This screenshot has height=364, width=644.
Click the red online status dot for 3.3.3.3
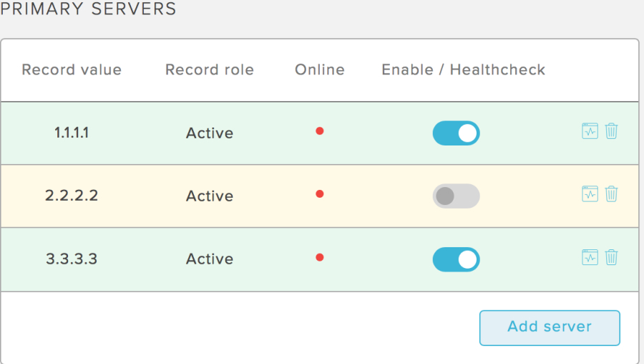tap(320, 257)
